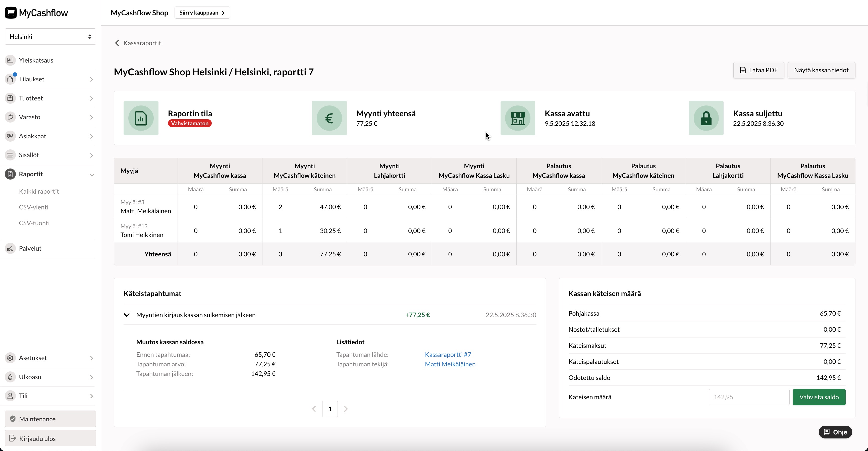Click the Pohjakassa 65,70 € value

pos(830,314)
